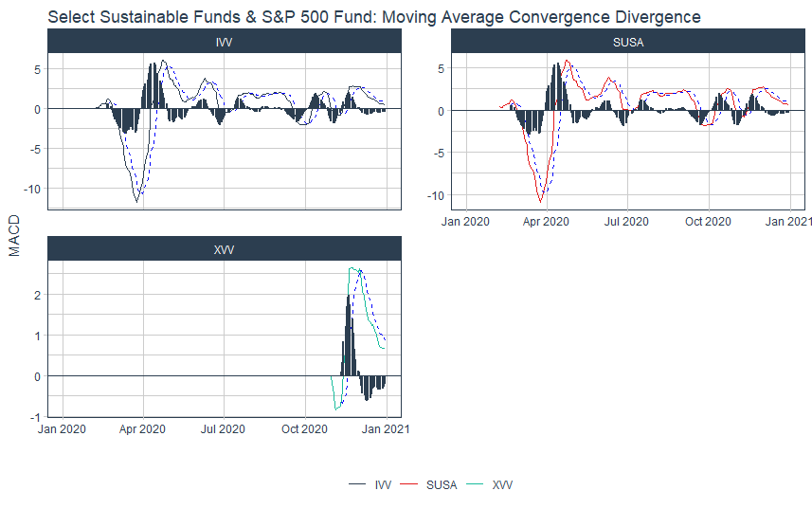Click the IVV legend line swatch

click(357, 484)
